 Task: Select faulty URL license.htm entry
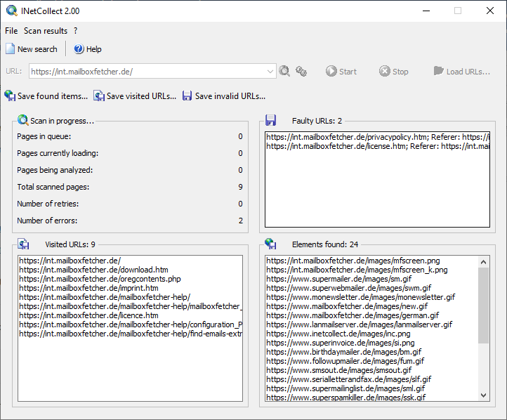click(x=377, y=146)
